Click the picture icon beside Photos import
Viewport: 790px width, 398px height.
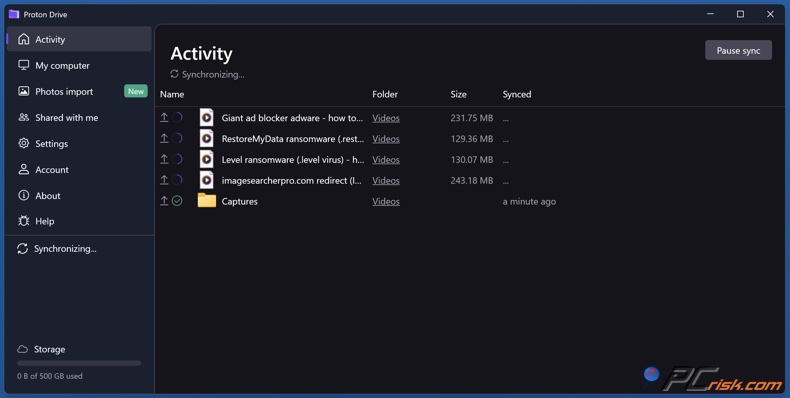click(24, 91)
